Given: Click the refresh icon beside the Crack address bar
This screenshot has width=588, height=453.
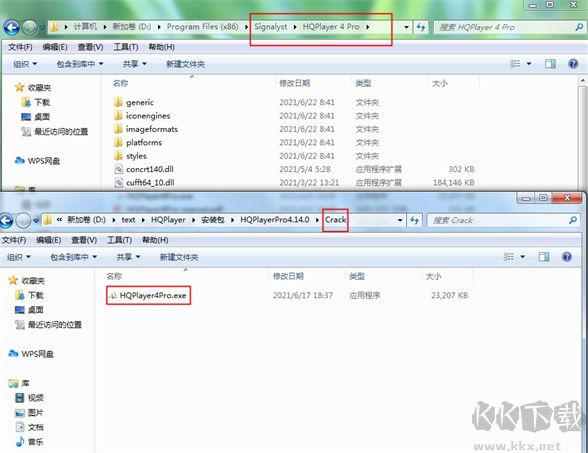Looking at the screenshot, I should [414, 220].
